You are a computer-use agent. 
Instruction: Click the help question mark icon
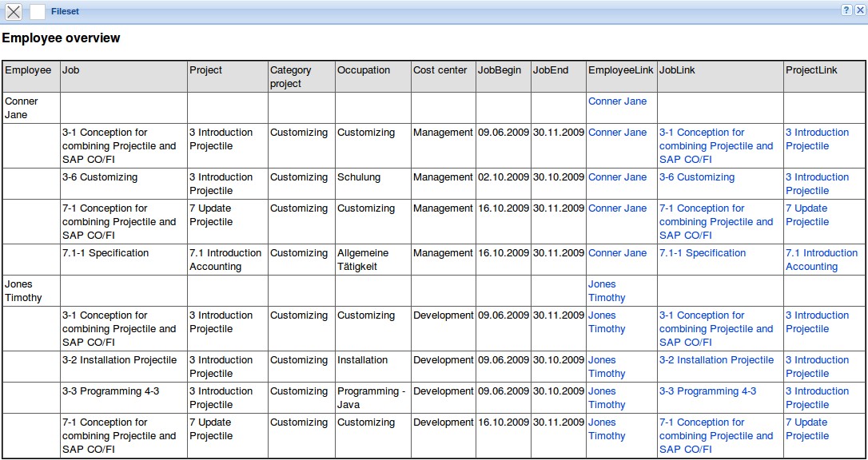(x=846, y=10)
